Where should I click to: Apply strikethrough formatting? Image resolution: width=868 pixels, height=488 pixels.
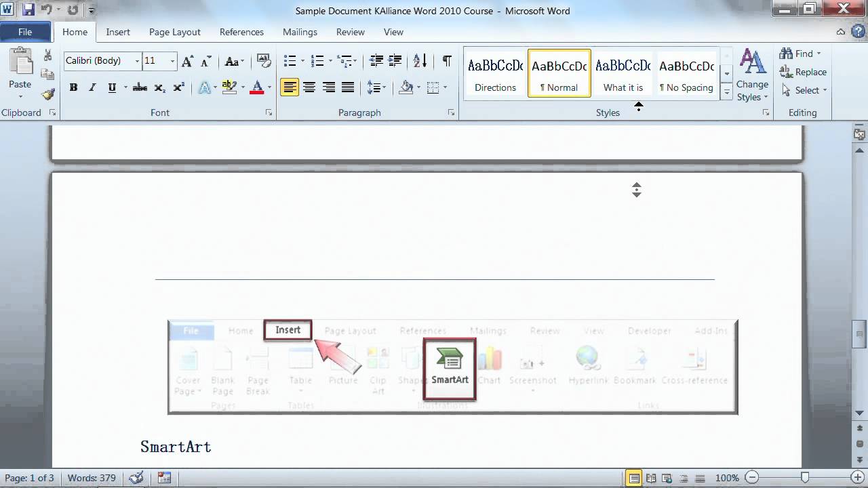pos(140,87)
